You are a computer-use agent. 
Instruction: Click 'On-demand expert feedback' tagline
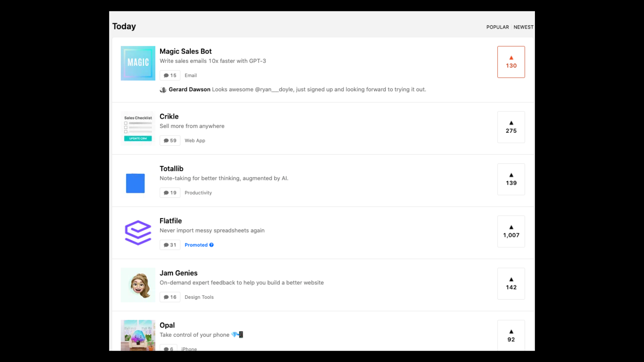pyautogui.click(x=242, y=283)
